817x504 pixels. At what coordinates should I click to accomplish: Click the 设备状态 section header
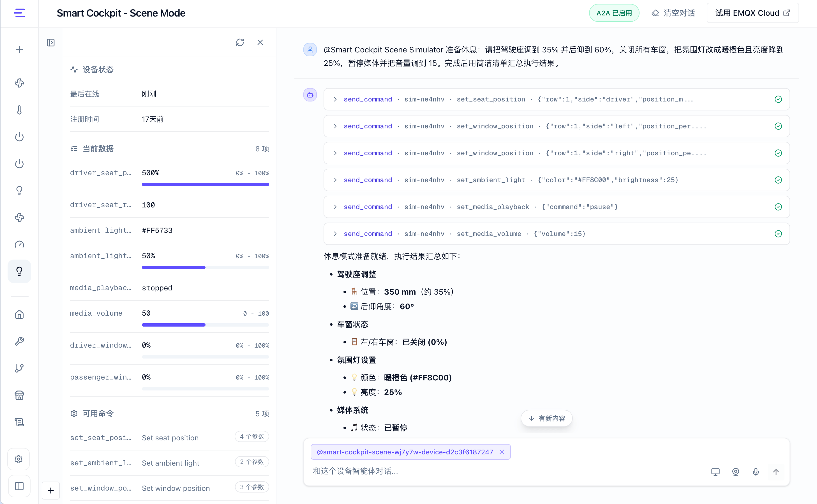pos(92,69)
